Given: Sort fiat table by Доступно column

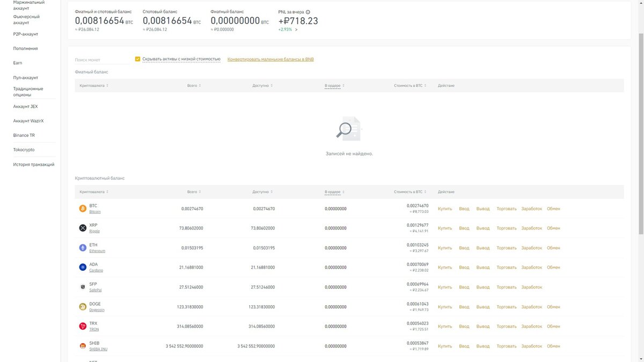Looking at the screenshot, I should pos(262,85).
